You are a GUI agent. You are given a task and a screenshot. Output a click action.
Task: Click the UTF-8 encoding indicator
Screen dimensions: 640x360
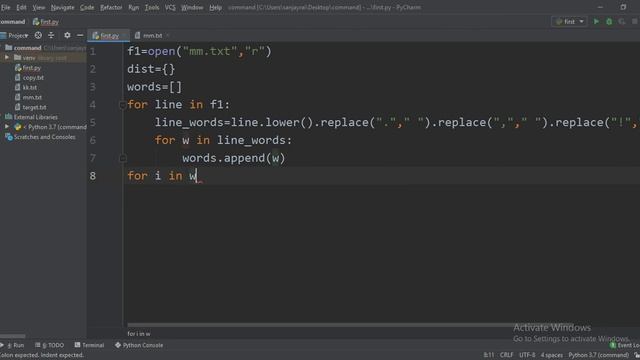click(x=527, y=355)
